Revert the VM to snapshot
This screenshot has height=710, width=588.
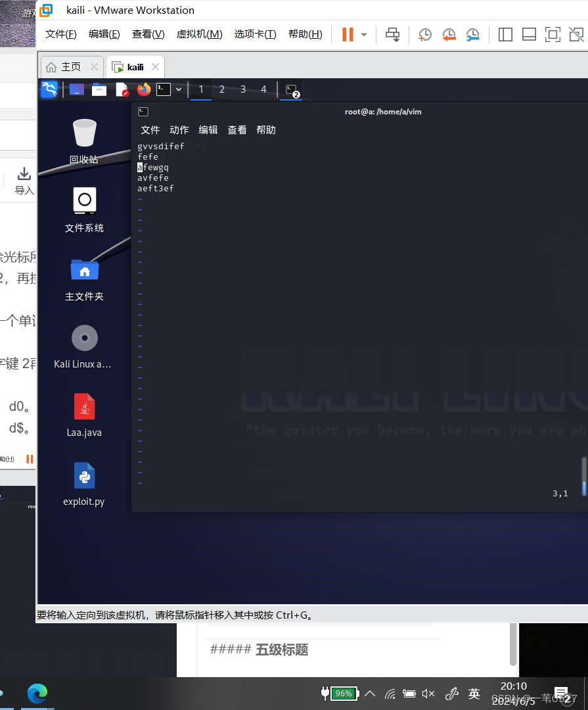click(449, 34)
